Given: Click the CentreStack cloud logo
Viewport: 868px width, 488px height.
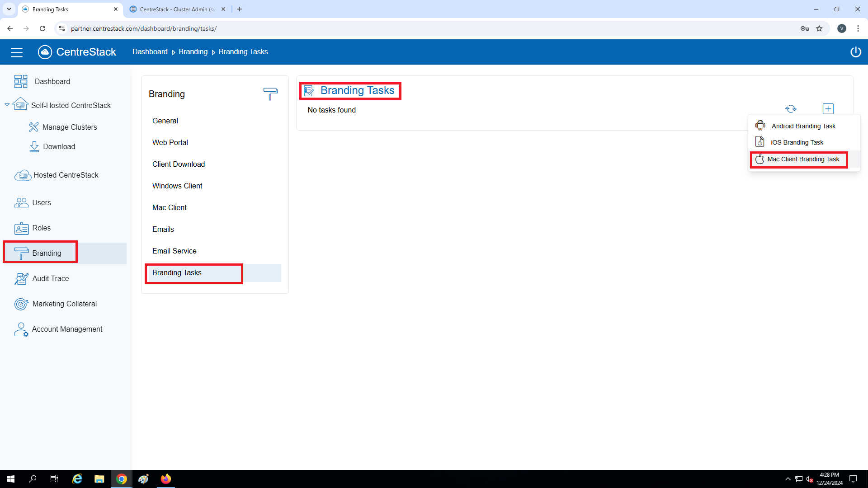Looking at the screenshot, I should 45,52.
